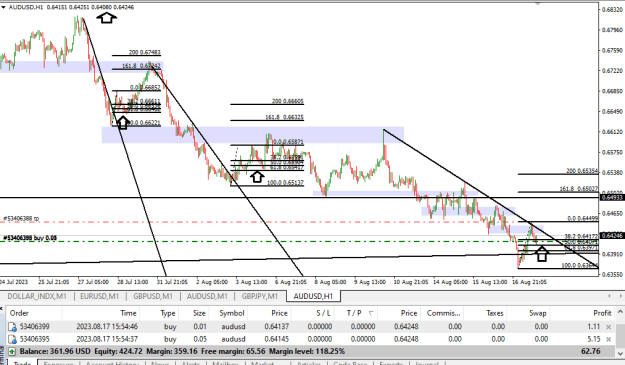Image resolution: width=625 pixels, height=365 pixels.
Task: Click the Balance: 361.96 USD summary text
Action: click(x=55, y=351)
